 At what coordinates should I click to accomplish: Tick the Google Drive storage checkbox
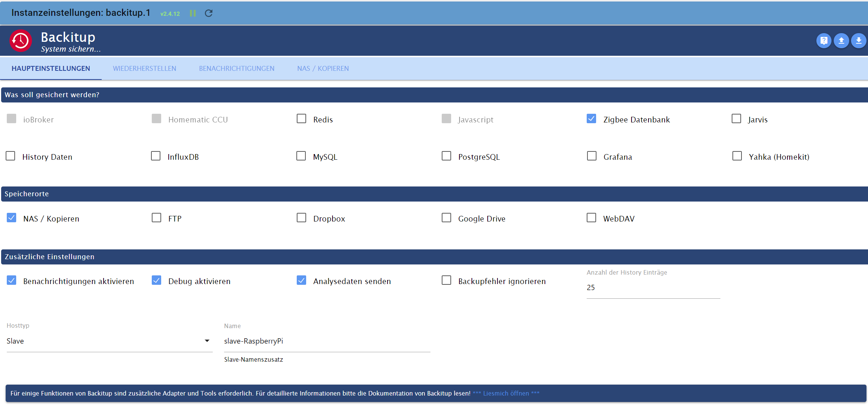tap(446, 218)
